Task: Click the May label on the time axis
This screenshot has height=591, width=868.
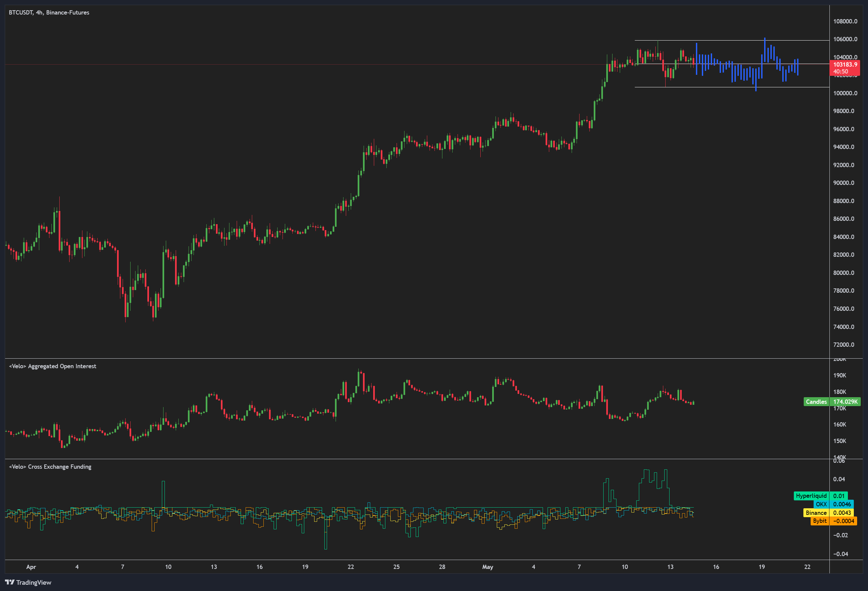Action: 488,567
